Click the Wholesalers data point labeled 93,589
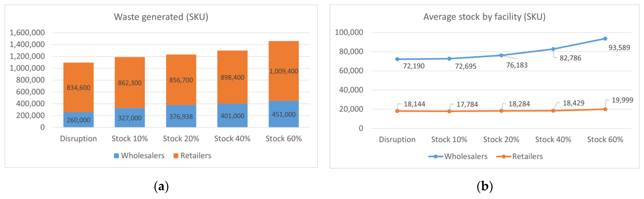 (605, 39)
